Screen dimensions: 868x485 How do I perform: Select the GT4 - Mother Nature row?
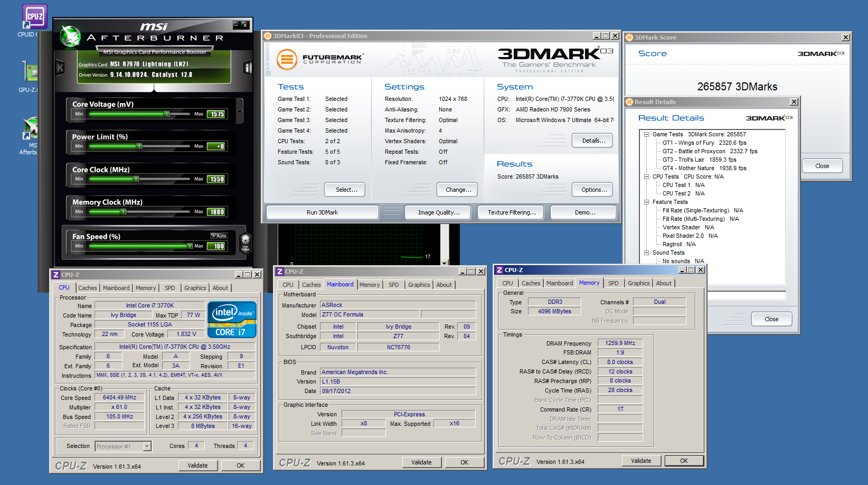[x=704, y=168]
